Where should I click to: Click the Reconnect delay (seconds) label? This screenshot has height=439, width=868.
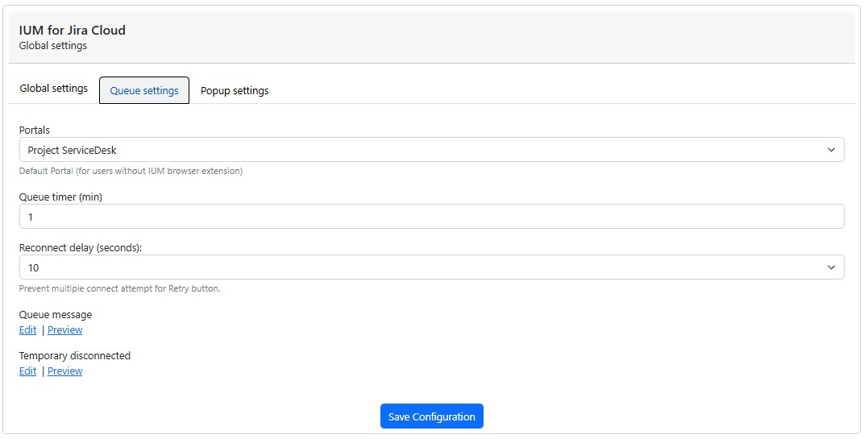pyautogui.click(x=81, y=247)
